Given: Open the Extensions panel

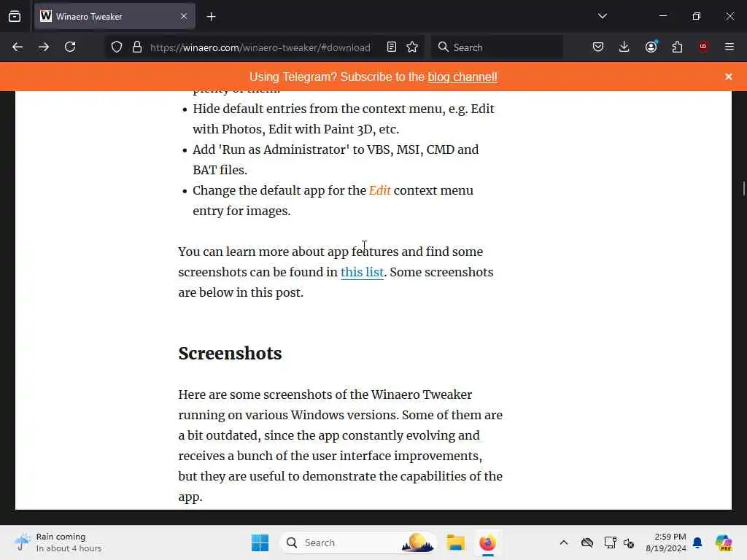Looking at the screenshot, I should (677, 47).
